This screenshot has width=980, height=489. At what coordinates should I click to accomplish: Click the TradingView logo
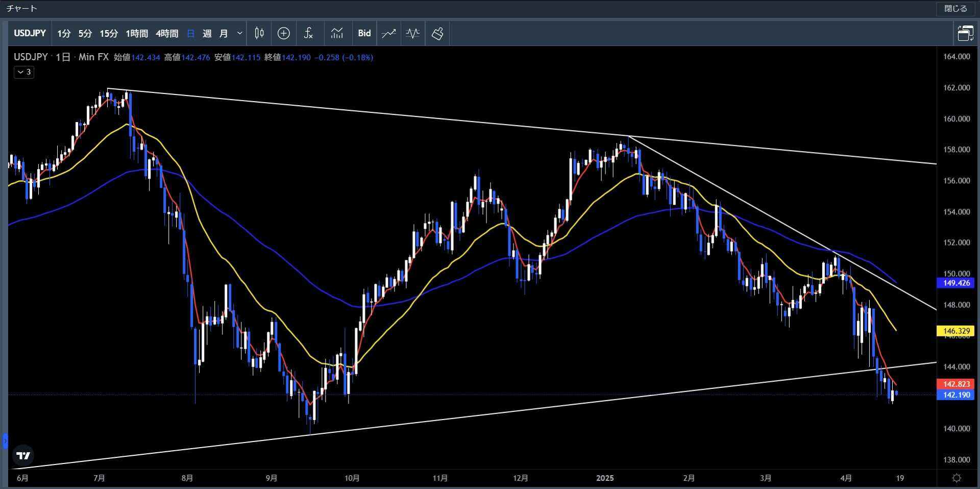click(x=23, y=455)
